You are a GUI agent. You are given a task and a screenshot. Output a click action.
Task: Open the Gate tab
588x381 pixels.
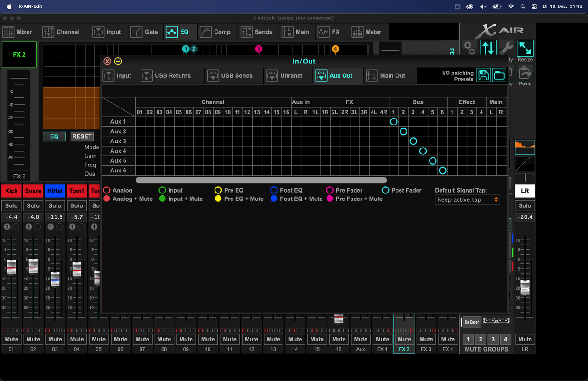pos(144,32)
